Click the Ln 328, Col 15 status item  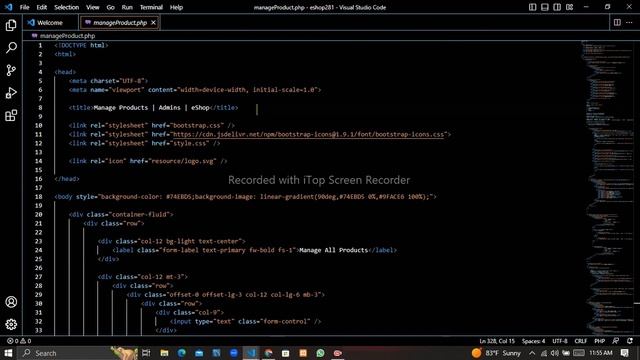coord(497,341)
